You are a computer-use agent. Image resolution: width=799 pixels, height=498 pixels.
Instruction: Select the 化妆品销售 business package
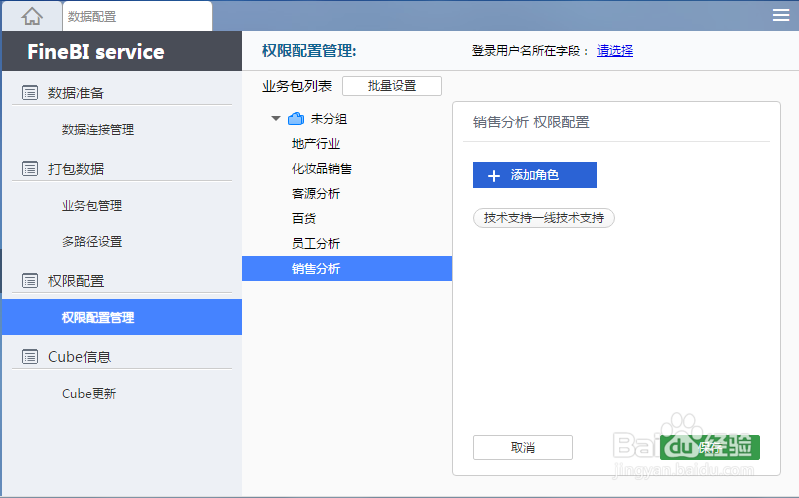tap(322, 169)
